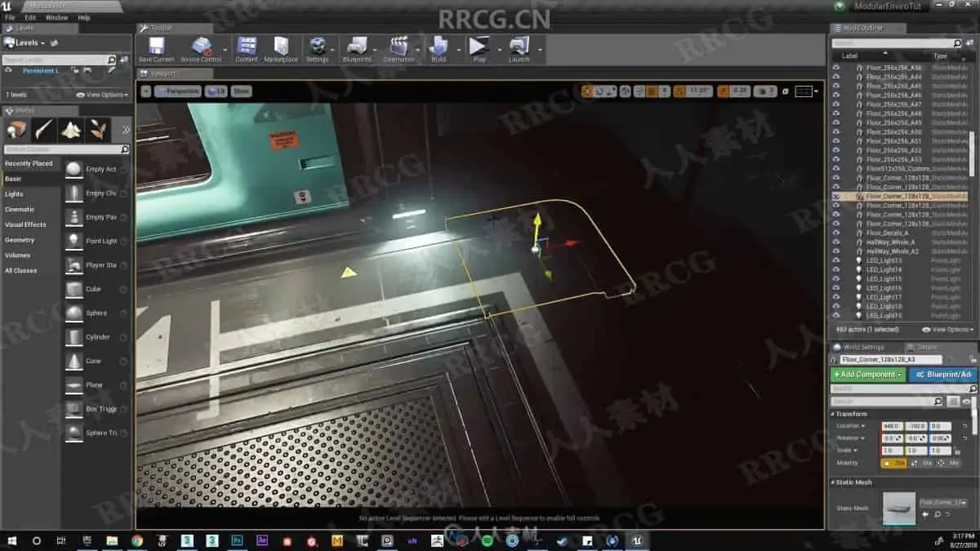This screenshot has width=980, height=551.
Task: Select the Landscape mode icon
Action: (71, 129)
